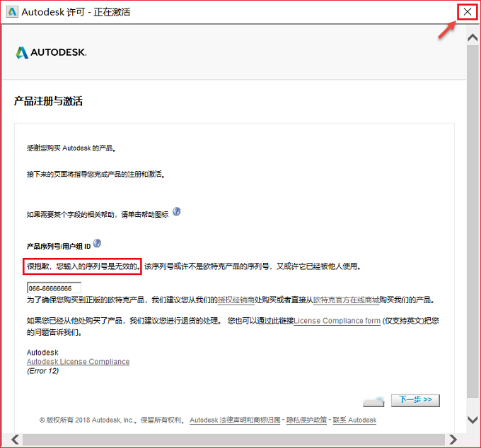Click the 感谢您购买 Autodesk 的产品 text
The height and width of the screenshot is (448, 481).
pos(71,148)
